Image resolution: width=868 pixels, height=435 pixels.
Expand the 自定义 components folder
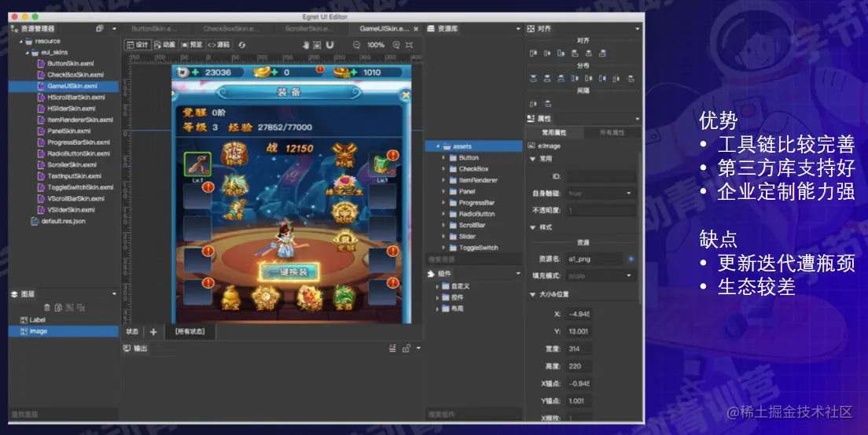point(437,286)
